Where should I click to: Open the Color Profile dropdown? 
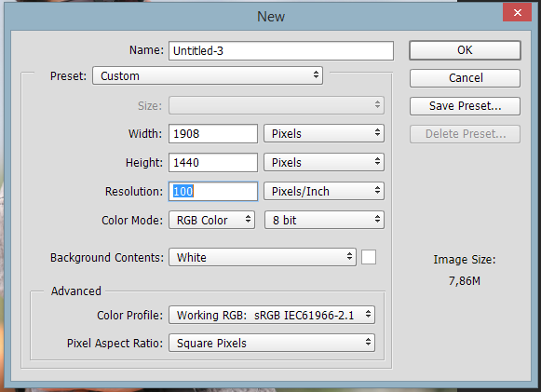click(x=272, y=315)
